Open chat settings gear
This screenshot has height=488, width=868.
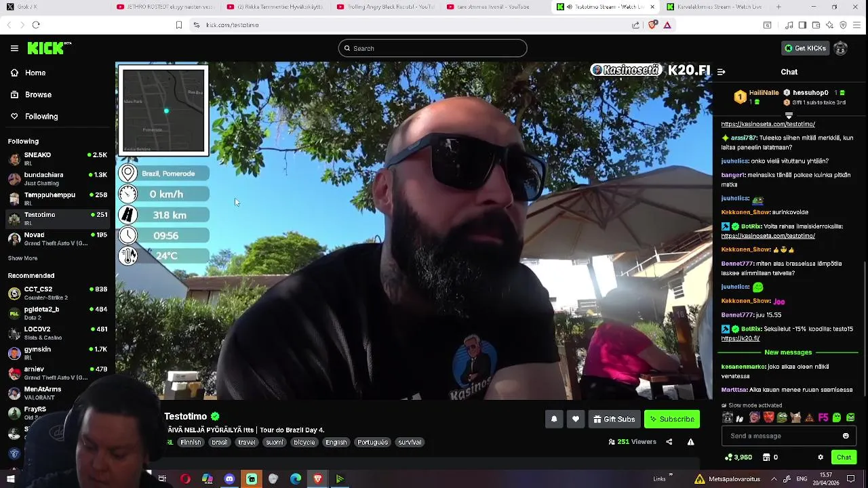click(821, 457)
